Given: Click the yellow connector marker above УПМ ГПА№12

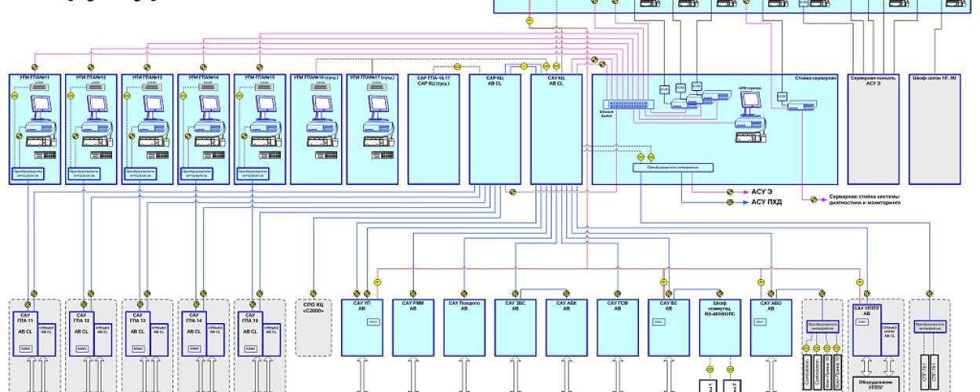Looking at the screenshot, I should (x=90, y=67).
